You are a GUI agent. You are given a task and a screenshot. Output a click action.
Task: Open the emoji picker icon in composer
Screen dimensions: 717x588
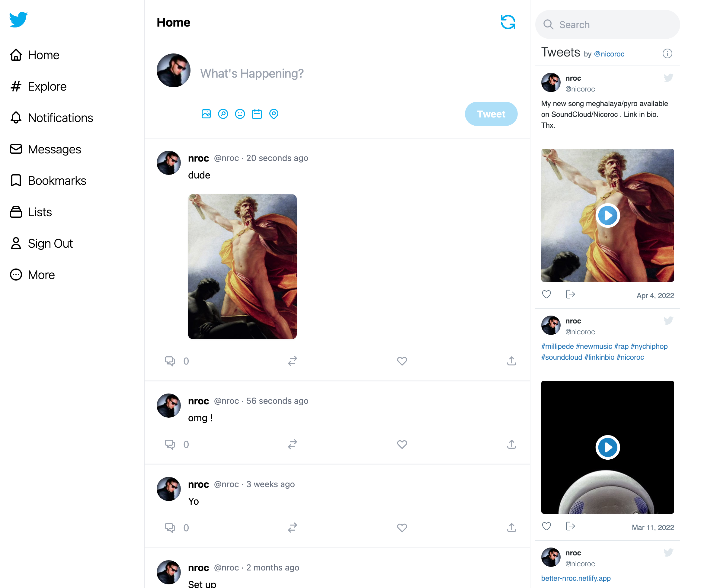coord(240,114)
